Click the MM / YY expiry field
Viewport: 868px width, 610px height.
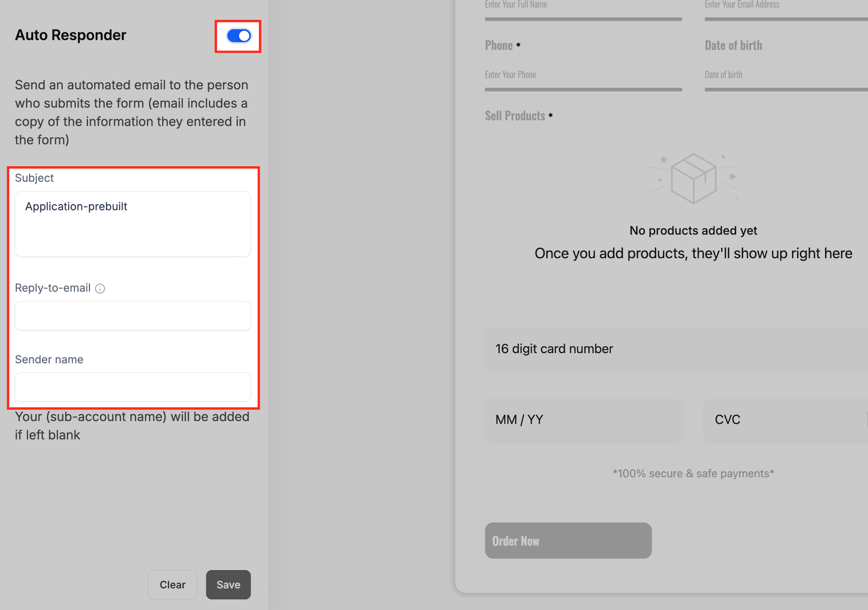pos(584,420)
